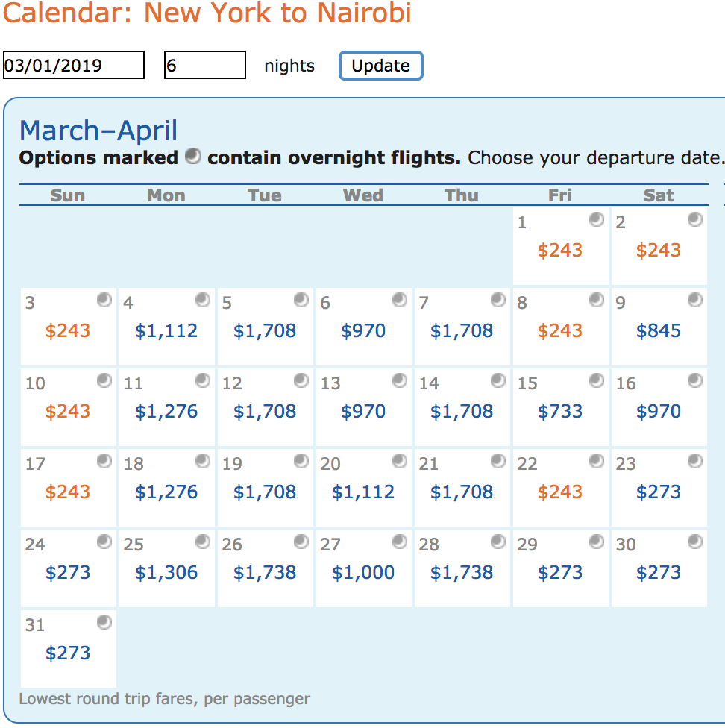Image resolution: width=725 pixels, height=728 pixels.
Task: Click the overnight icon on March 9
Action: tap(695, 300)
